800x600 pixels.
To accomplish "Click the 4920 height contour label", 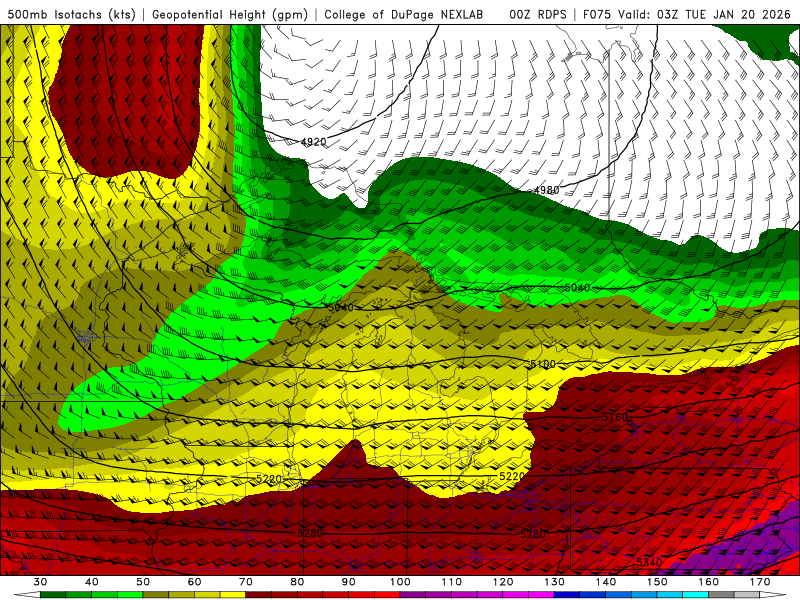I will [313, 141].
